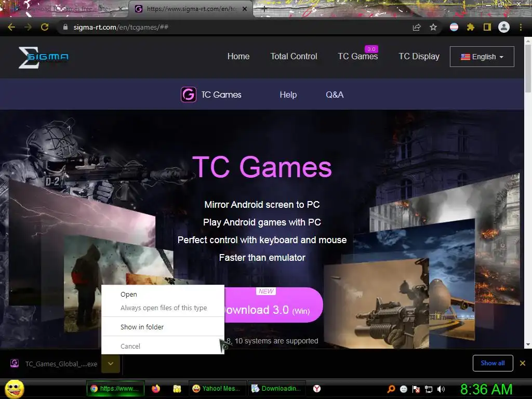Screen dimensions: 532x399
Task: Go back using the browser back arrow
Action: 11,27
